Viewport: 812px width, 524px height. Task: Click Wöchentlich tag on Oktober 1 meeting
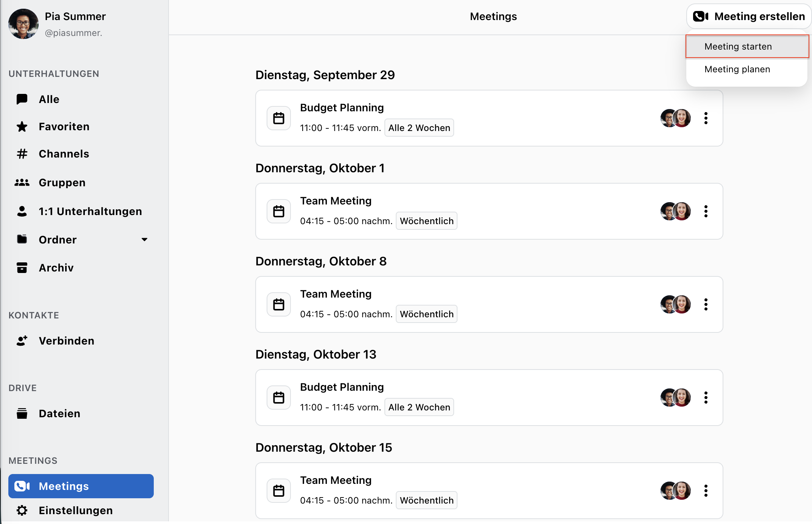(x=426, y=221)
